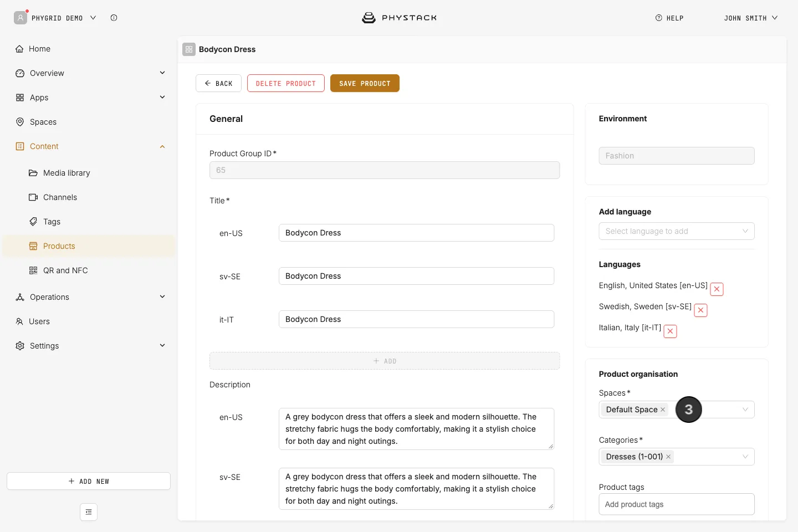Click the Back button
This screenshot has width=798, height=532.
tap(218, 83)
